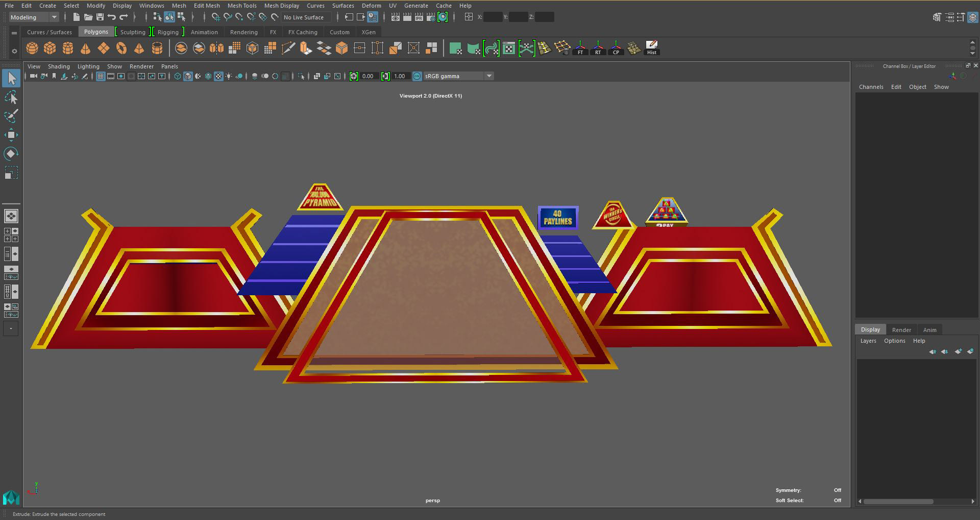Create a polygon plane from the shelf
The image size is (980, 520).
click(x=104, y=49)
